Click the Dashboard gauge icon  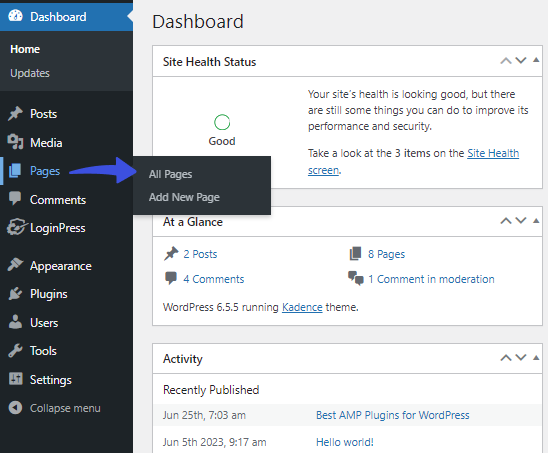tap(15, 16)
